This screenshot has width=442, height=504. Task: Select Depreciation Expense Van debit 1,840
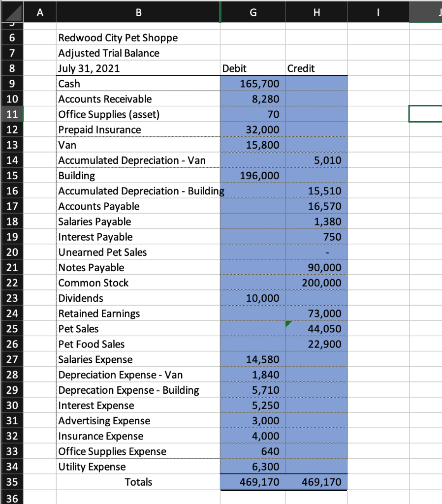[253, 375]
